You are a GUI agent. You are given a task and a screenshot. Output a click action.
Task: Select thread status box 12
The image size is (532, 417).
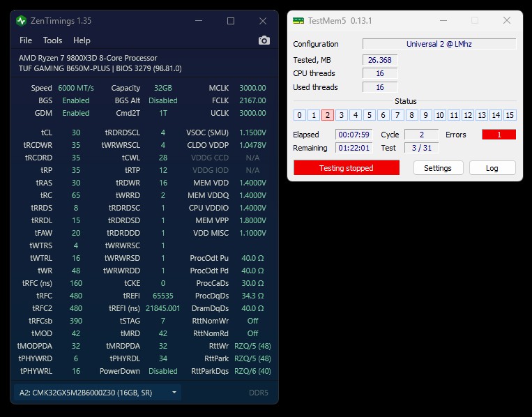[x=468, y=115]
